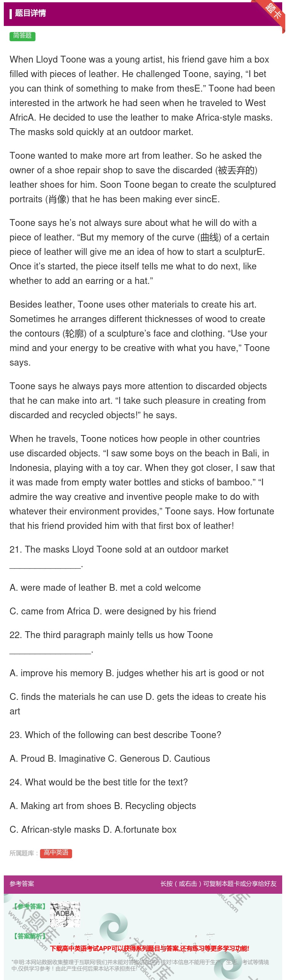The image size is (286, 980).
Task: Click the 参考答案 section header
Action: (22, 883)
